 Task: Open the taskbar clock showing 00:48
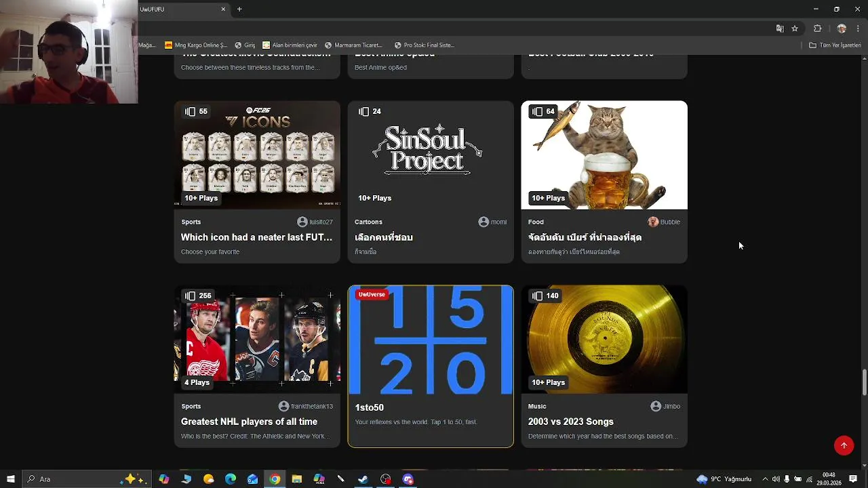click(x=829, y=479)
